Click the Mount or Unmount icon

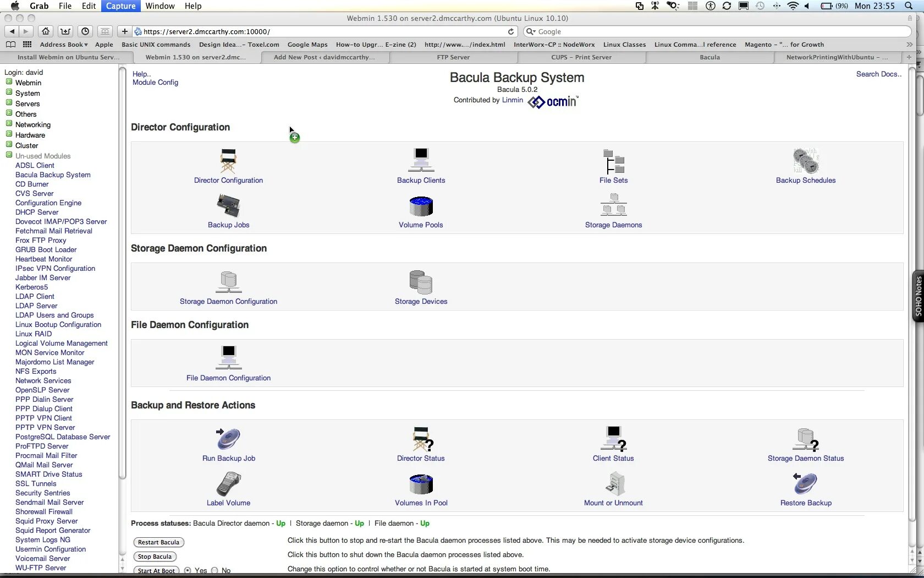[615, 484]
